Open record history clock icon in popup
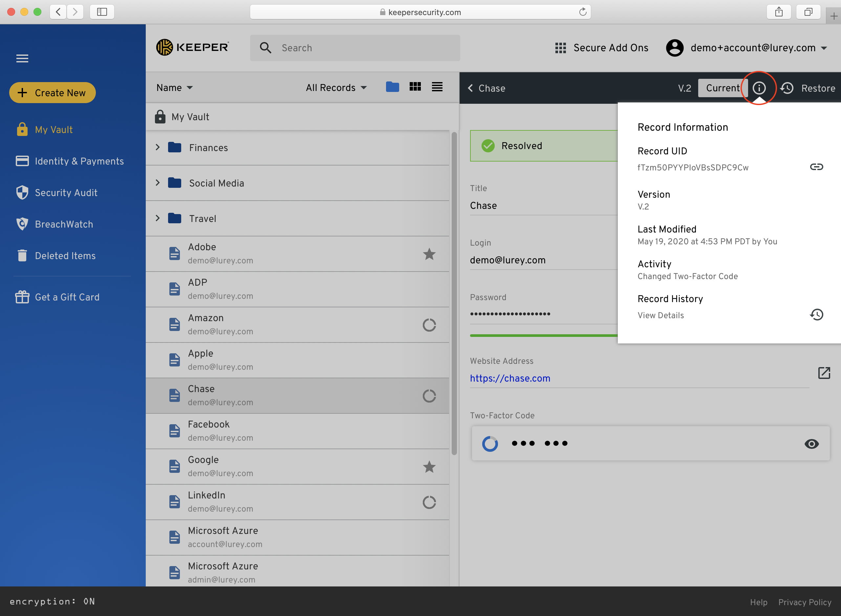 pos(816,315)
